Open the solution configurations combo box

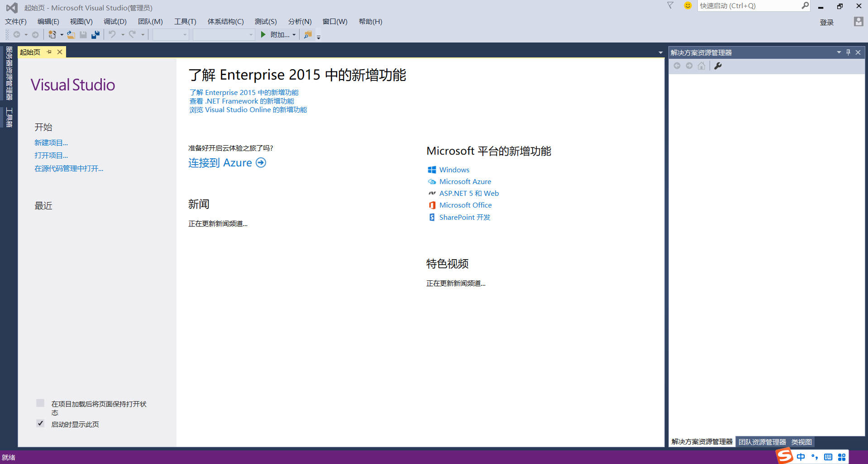pyautogui.click(x=171, y=34)
